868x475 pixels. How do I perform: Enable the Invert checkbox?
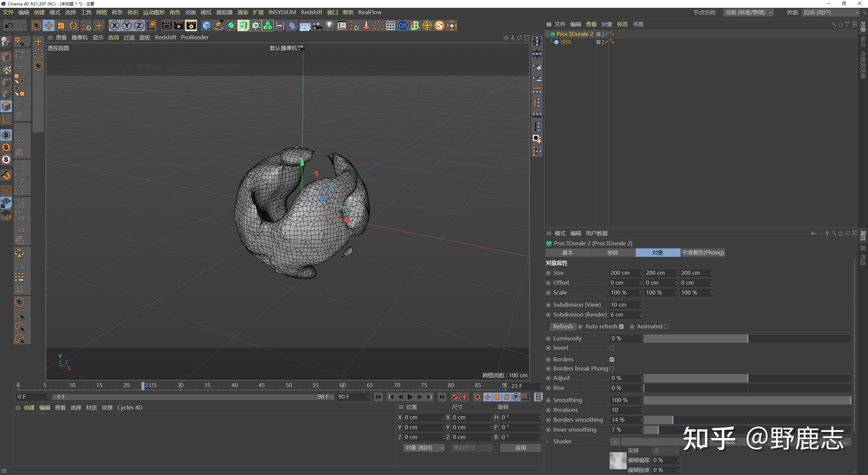[612, 348]
